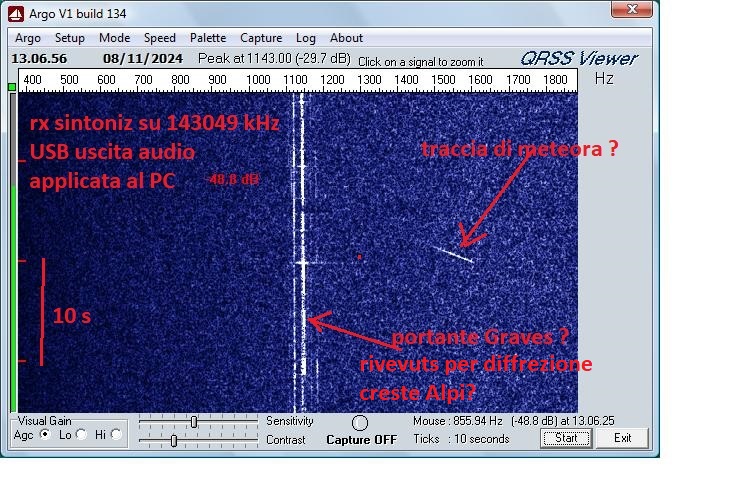
Task: Click the Argo sailboat icon in title bar
Action: [15, 13]
